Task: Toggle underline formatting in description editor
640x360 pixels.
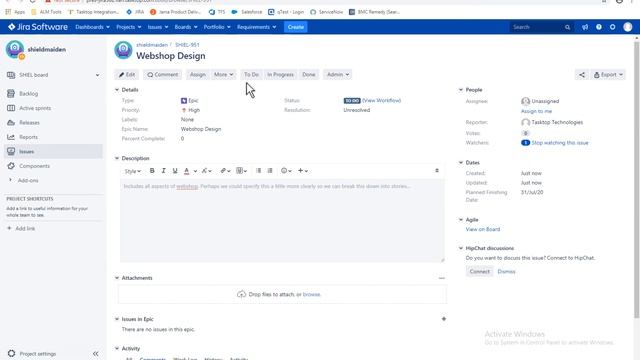Action: click(175, 171)
